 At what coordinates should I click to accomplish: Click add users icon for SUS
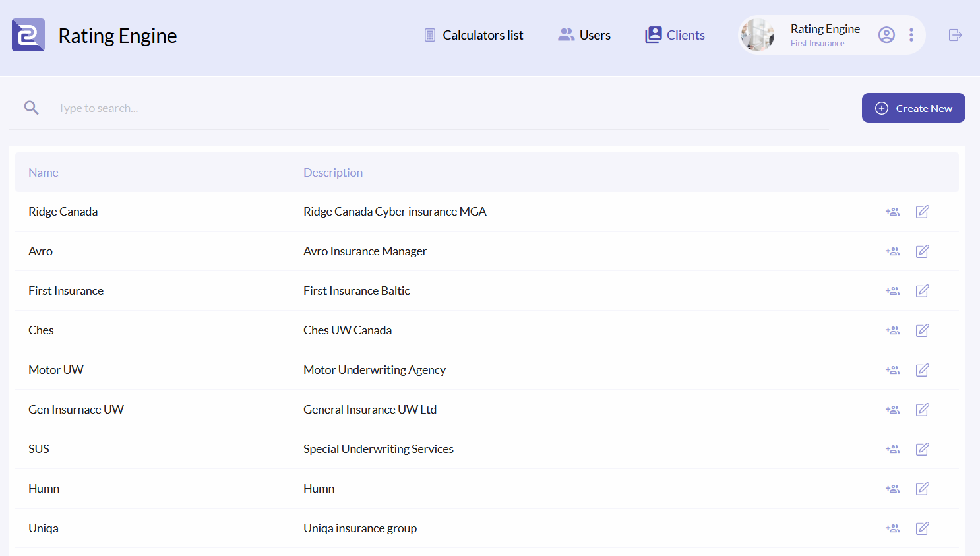[x=892, y=449]
